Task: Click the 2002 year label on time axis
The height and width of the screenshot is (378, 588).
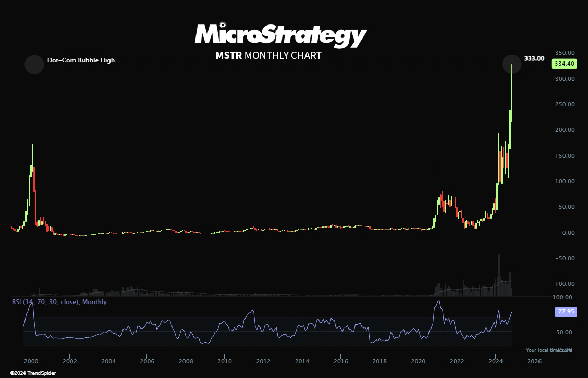Action: pos(69,361)
